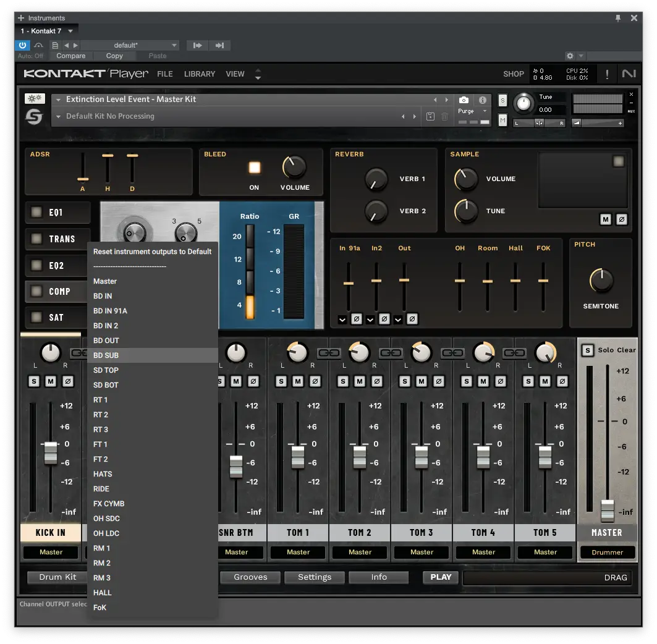657x644 pixels.
Task: Open the plugin settings gear icon
Action: point(570,56)
